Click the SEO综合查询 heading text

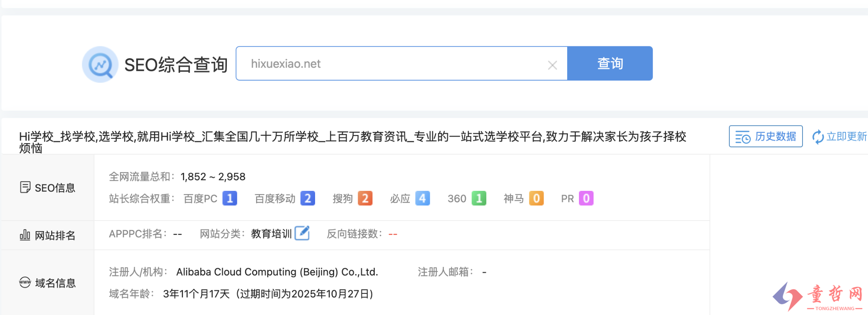tap(176, 65)
